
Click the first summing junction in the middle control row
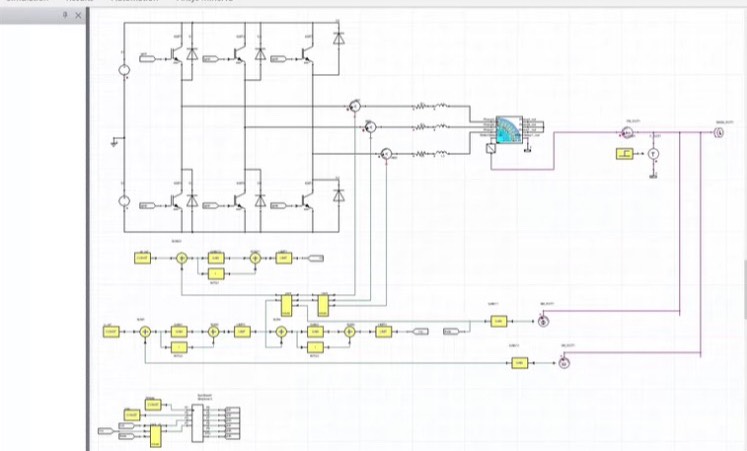click(145, 331)
